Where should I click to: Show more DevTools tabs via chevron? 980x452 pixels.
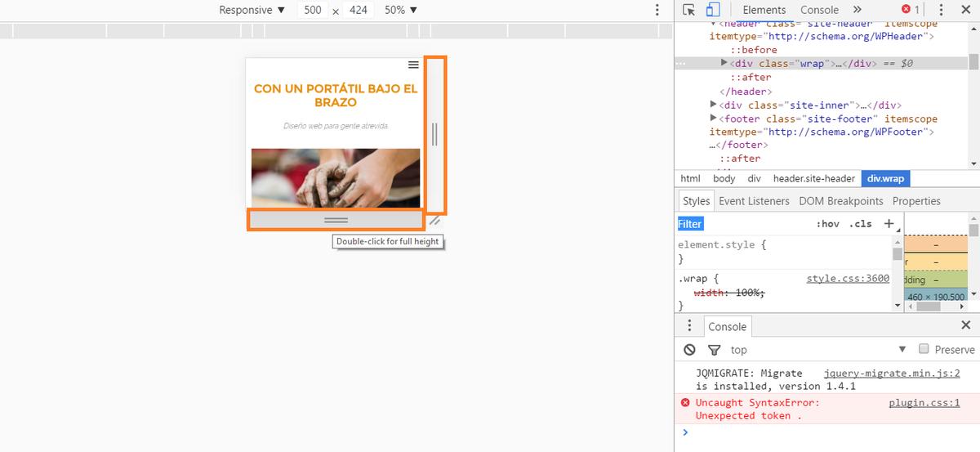tap(857, 10)
